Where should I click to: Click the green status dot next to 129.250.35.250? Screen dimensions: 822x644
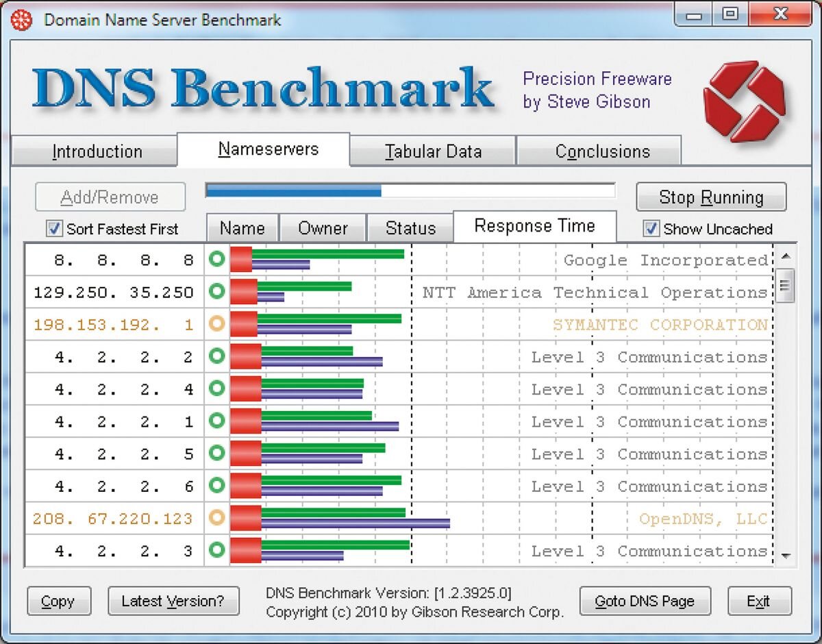point(218,293)
